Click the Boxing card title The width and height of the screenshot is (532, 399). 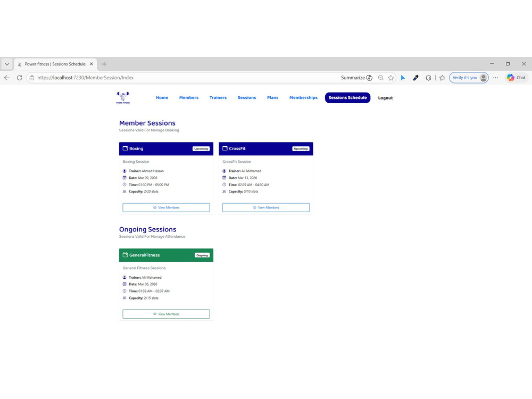(136, 148)
